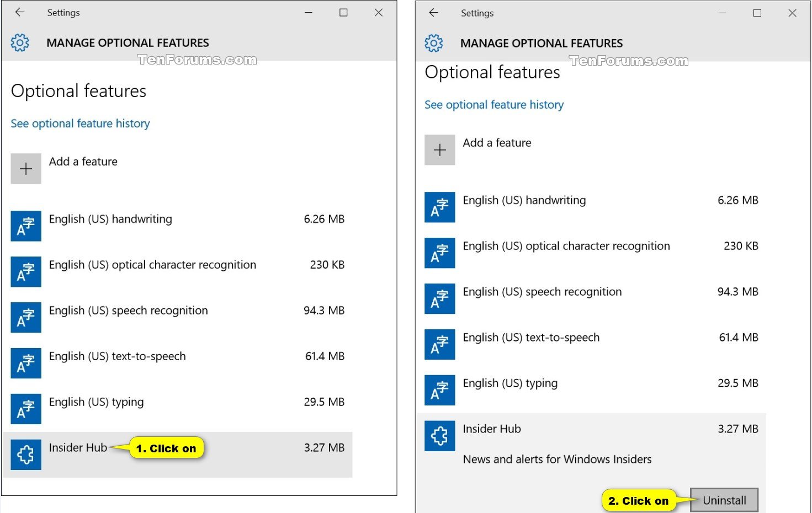Click text-to-speech icon in left window
This screenshot has height=513, width=812.
coord(26,364)
